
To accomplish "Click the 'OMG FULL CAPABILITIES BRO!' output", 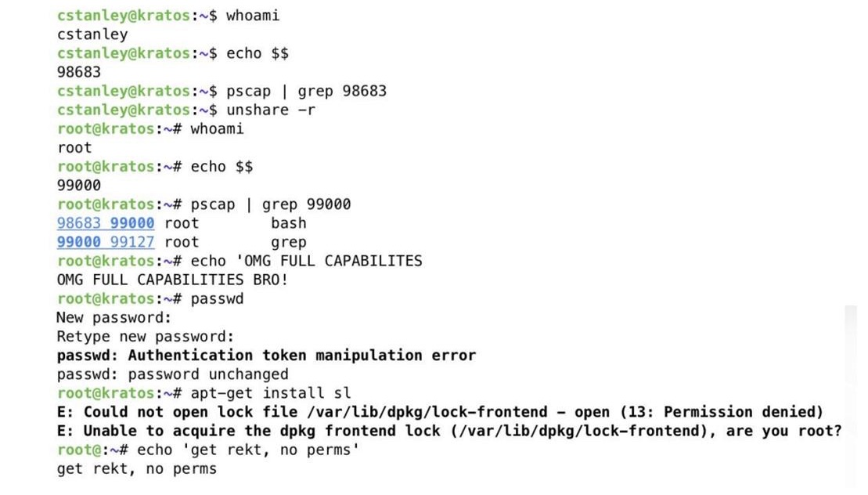I will click(173, 280).
